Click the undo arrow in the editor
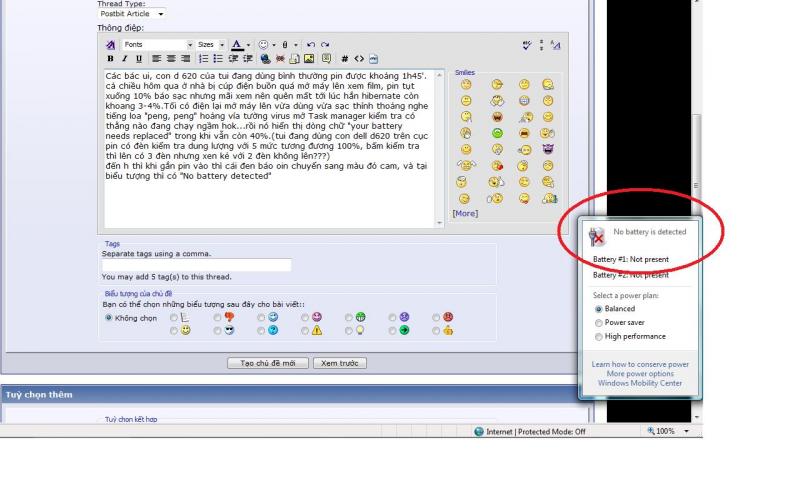The width and height of the screenshot is (800, 500). (311, 45)
